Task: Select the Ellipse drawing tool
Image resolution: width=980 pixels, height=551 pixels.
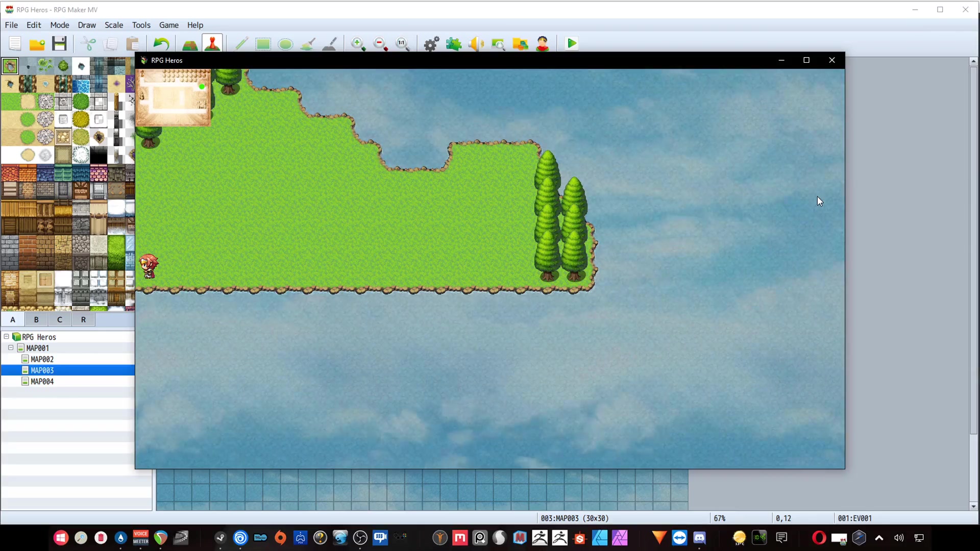Action: 285,44
